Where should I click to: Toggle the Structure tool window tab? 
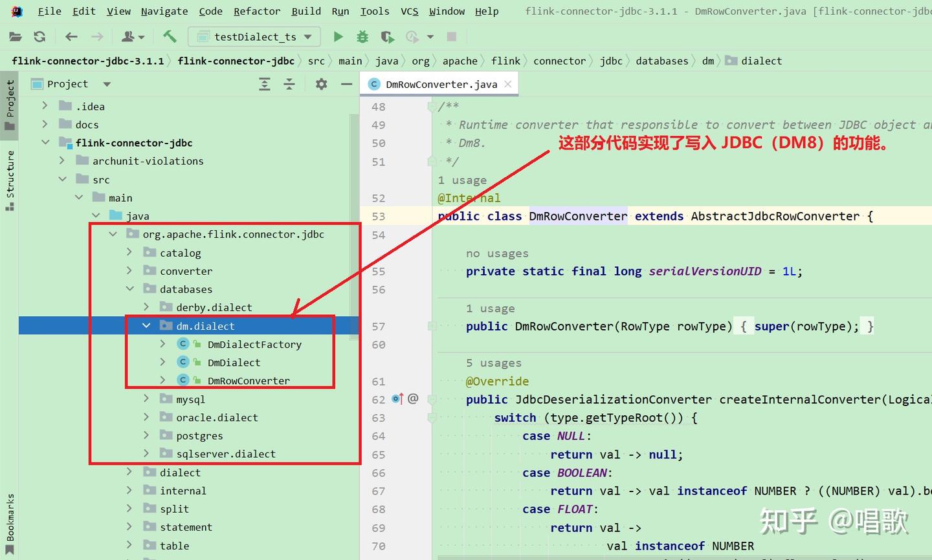10,180
